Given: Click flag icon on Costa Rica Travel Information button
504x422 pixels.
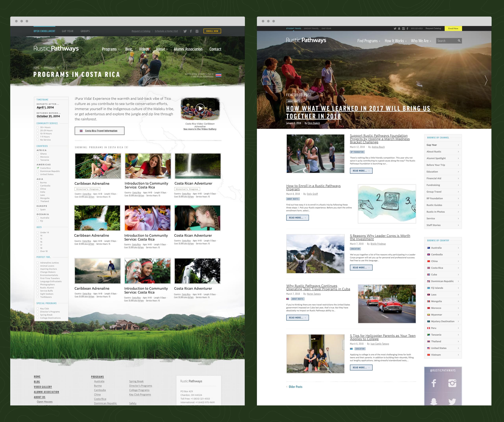Looking at the screenshot, I should [81, 131].
